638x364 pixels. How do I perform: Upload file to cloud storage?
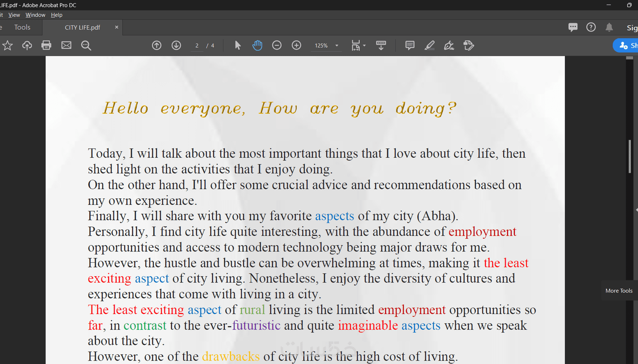[27, 45]
